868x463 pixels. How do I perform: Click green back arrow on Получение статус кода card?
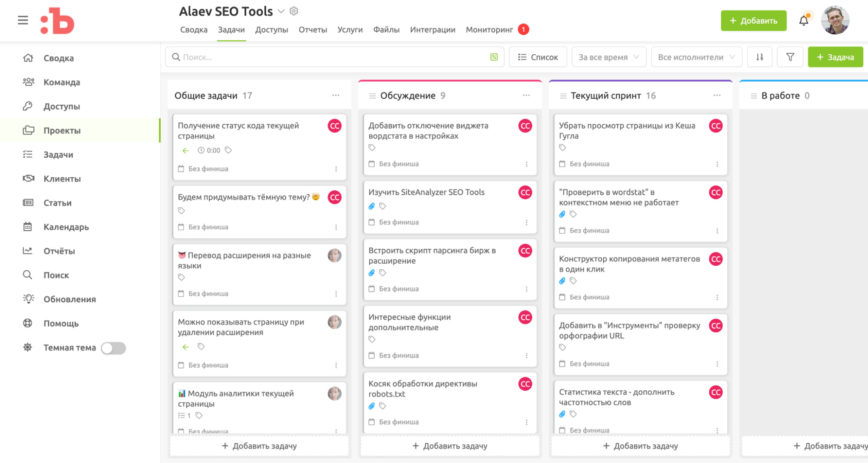[x=185, y=150]
